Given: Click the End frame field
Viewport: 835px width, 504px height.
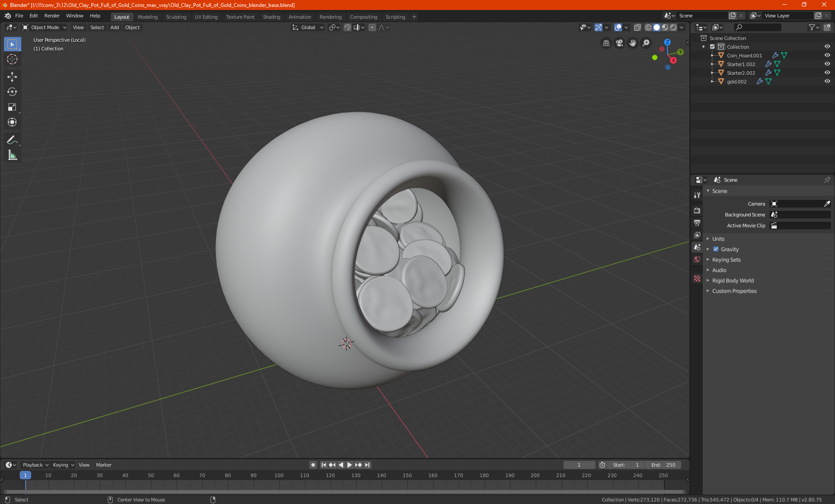Looking at the screenshot, I should 663,465.
